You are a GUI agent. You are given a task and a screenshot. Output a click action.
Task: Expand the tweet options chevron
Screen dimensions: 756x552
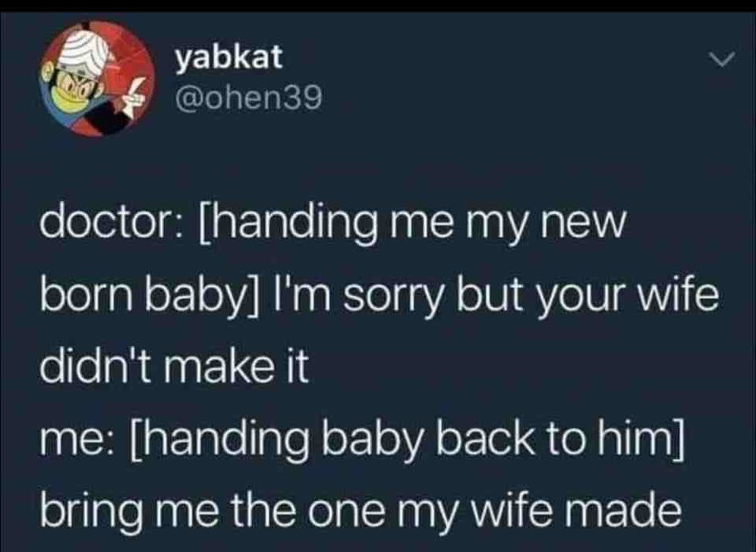(721, 60)
